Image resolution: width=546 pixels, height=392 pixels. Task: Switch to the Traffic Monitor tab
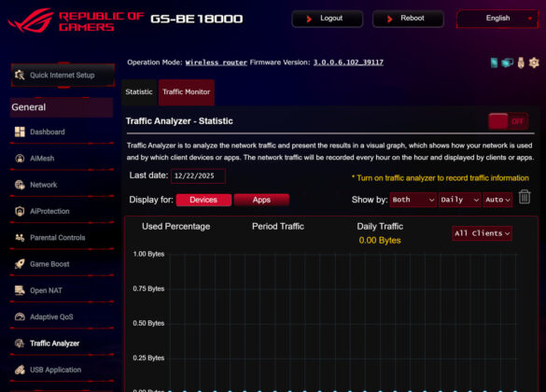(x=187, y=92)
